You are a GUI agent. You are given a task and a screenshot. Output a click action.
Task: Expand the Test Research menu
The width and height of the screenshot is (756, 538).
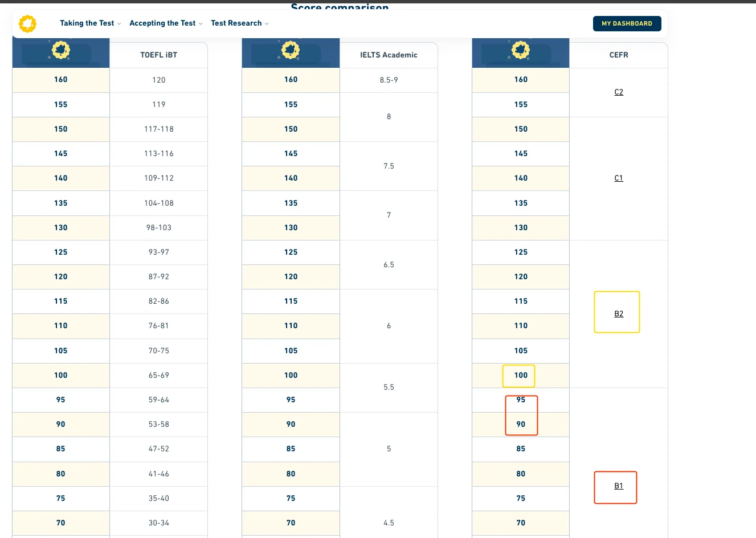239,23
